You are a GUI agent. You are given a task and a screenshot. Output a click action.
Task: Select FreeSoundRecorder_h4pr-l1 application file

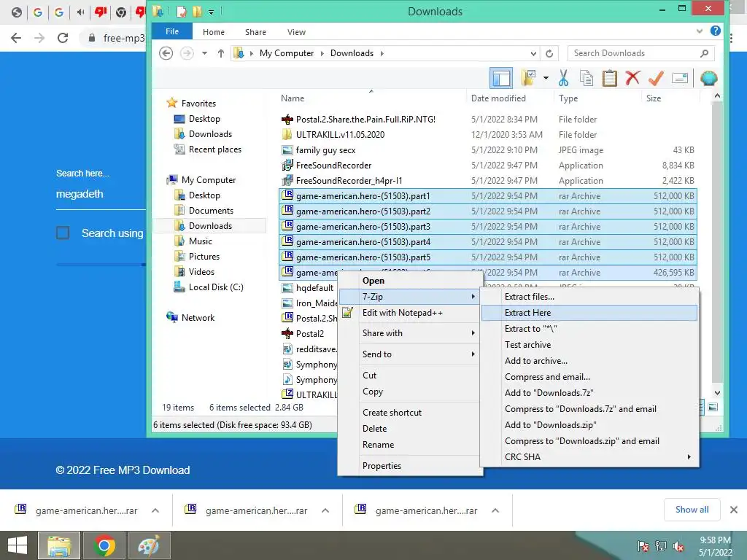click(x=349, y=181)
